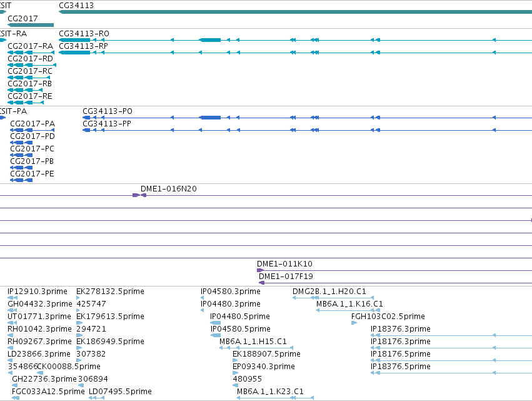Click the CG2017-RC transcript label
The image size is (532, 401).
tap(30, 71)
